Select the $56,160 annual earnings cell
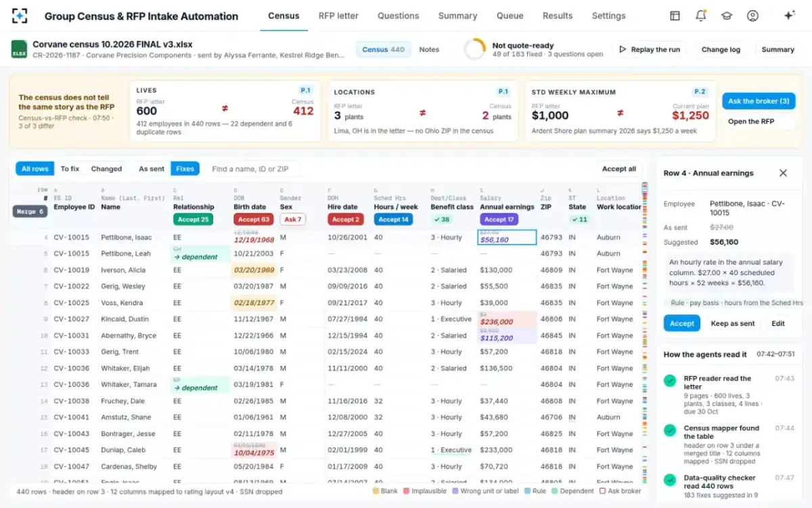This screenshot has height=508, width=812. click(x=507, y=237)
